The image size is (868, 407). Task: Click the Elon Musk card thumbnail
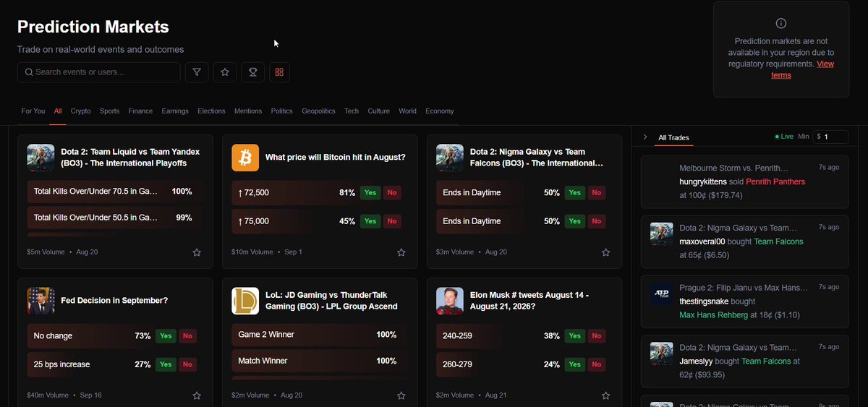[x=450, y=301]
